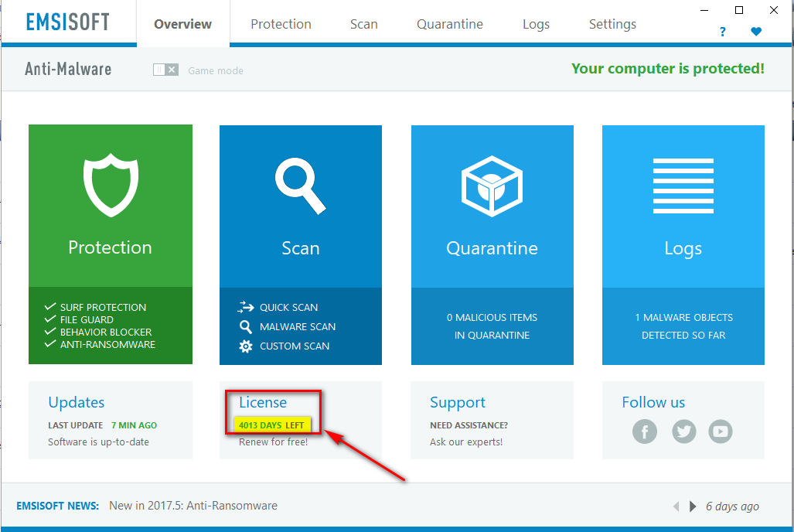Screen dimensions: 794x532
Task: Click the Custom Scan gear icon
Action: pos(246,346)
